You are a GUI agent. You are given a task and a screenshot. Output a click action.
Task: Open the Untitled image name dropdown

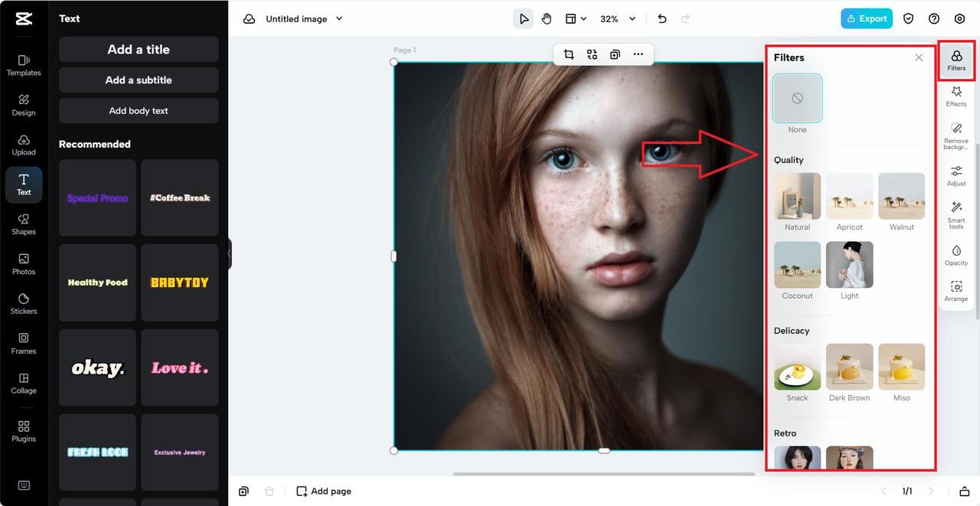[304, 18]
